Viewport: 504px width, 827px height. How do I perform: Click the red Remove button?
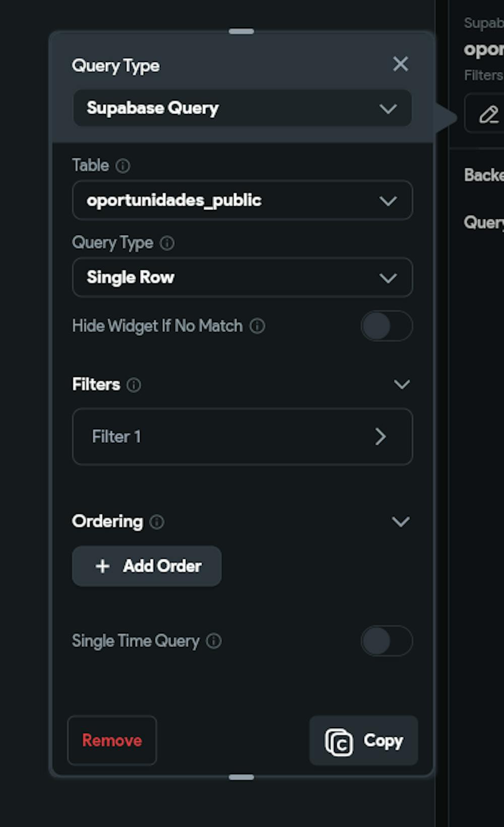click(112, 740)
